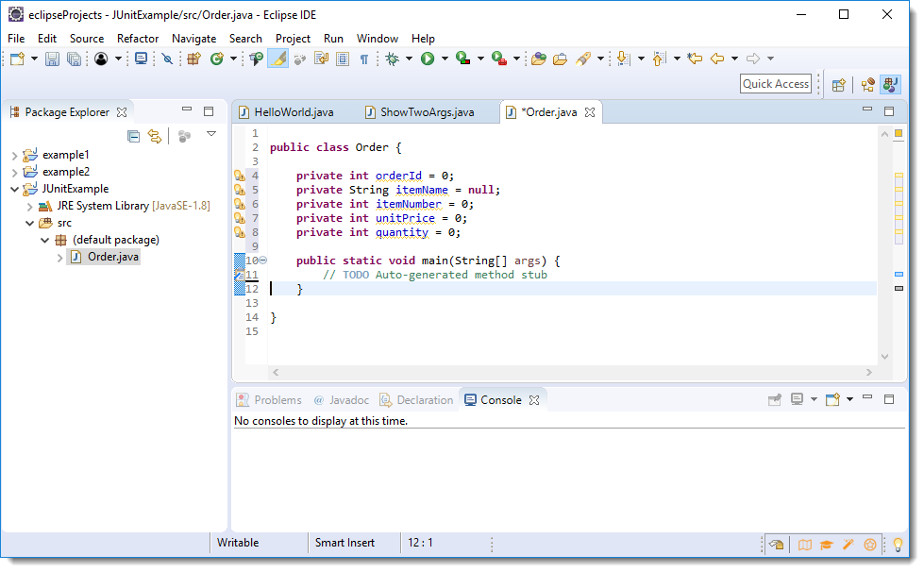This screenshot has width=924, height=572.
Task: Switch to HelloWorld.java editor tab
Action: pyautogui.click(x=286, y=112)
